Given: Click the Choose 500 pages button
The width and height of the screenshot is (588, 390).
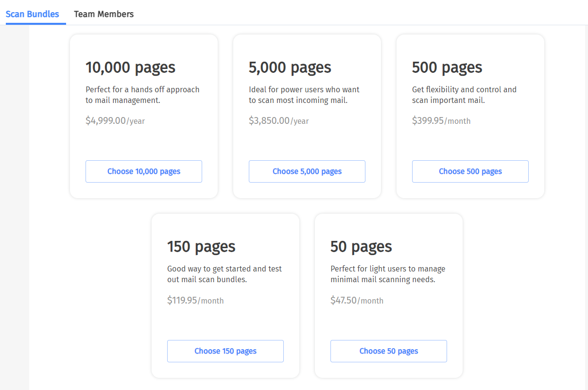Looking at the screenshot, I should [x=470, y=171].
